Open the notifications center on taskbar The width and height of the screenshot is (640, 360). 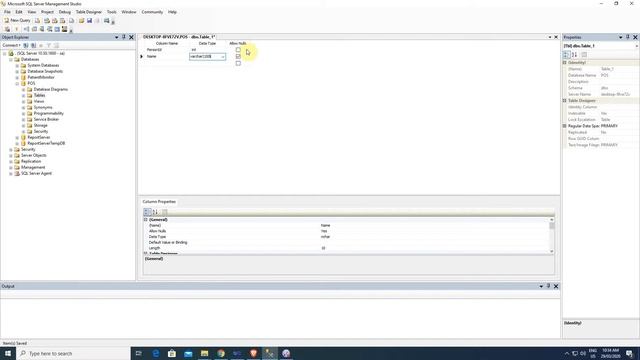tap(629, 353)
